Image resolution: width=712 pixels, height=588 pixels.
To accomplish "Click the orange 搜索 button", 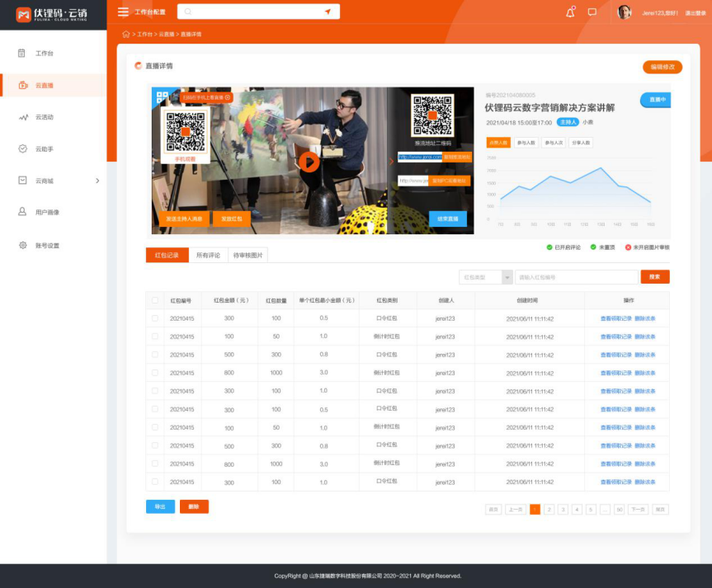I will 654,277.
